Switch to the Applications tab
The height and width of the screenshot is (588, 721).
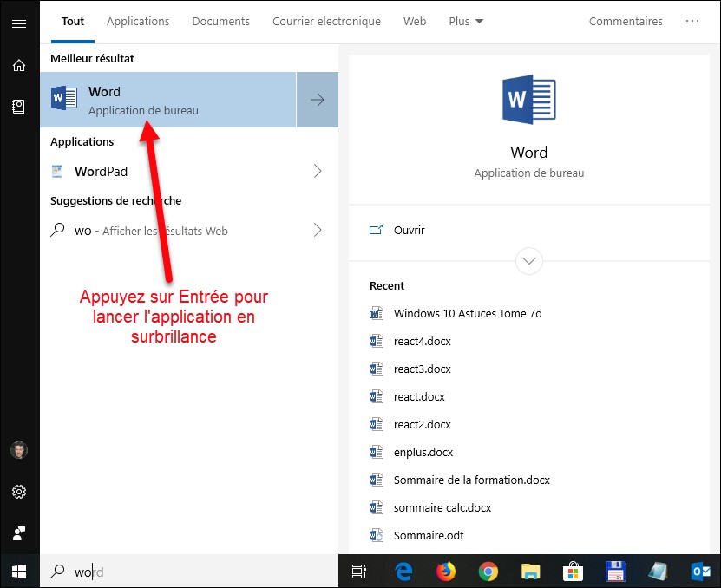pos(138,22)
